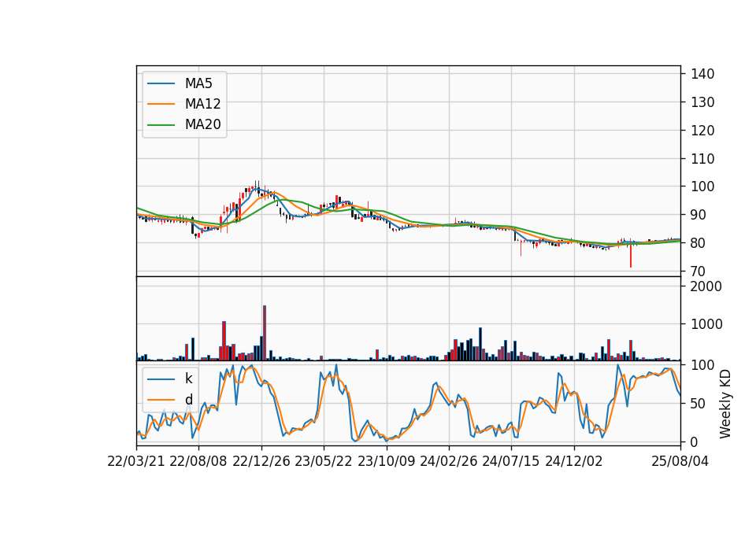
Task: Click the Weekly KD axis label
Action: (x=725, y=404)
